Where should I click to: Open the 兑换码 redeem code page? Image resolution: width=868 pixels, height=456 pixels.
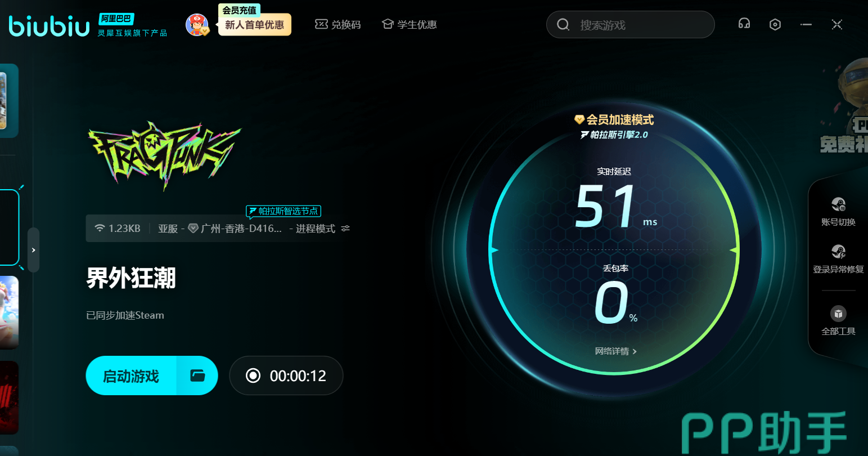point(338,25)
